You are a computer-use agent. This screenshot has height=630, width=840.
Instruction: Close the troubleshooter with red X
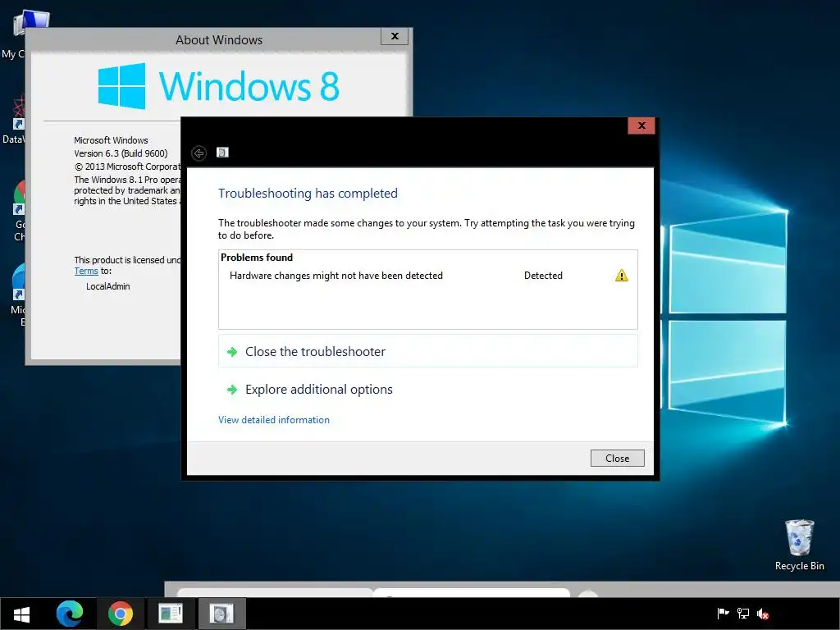641,126
